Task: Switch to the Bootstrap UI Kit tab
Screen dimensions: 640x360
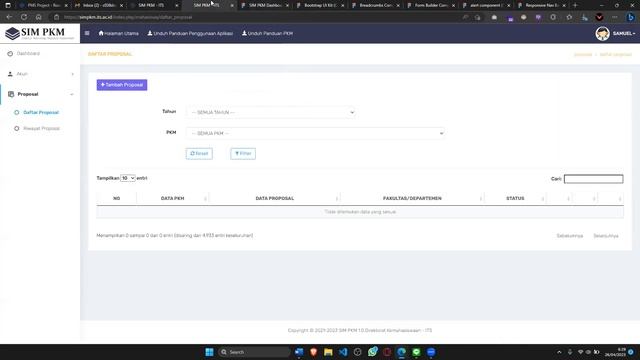Action: click(x=320, y=5)
